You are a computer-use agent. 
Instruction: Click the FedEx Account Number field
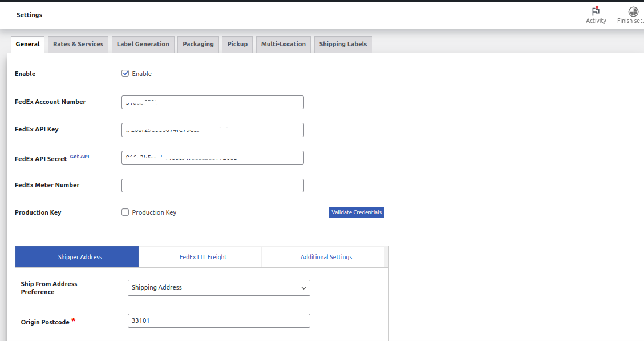coord(212,102)
